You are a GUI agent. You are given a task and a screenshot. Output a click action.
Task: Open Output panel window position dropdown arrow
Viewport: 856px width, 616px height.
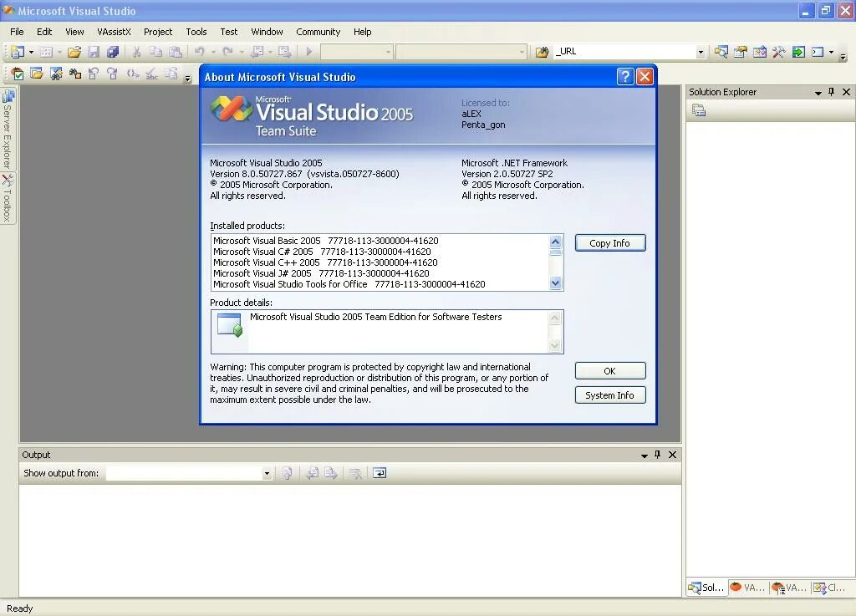coord(645,455)
